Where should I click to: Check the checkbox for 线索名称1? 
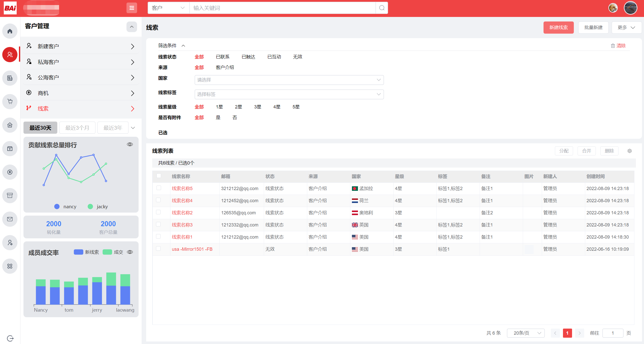[x=158, y=236]
